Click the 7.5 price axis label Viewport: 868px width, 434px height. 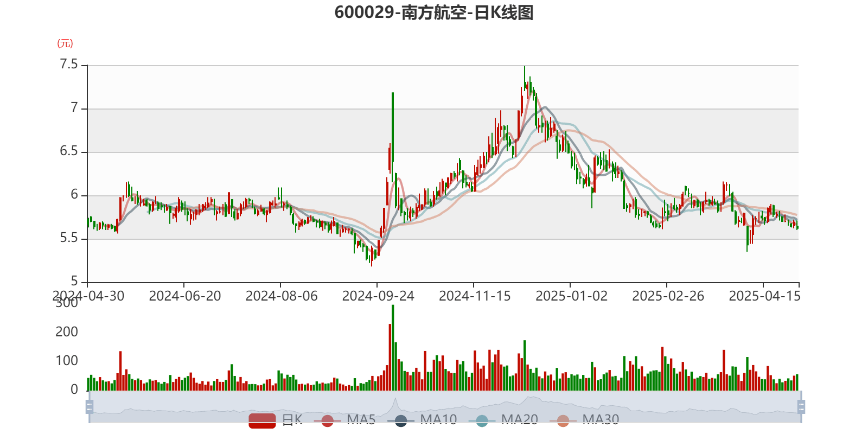click(69, 65)
